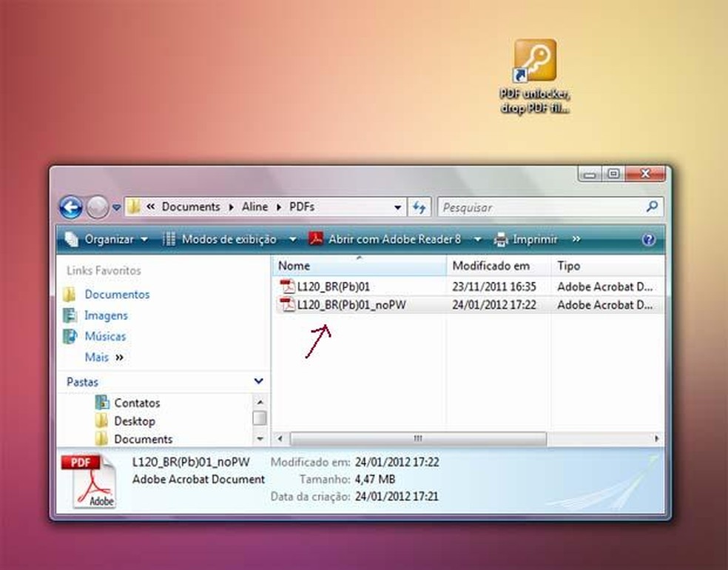Click the Músicas icon in favorites
Viewport: 728px width, 570px height.
(70, 336)
